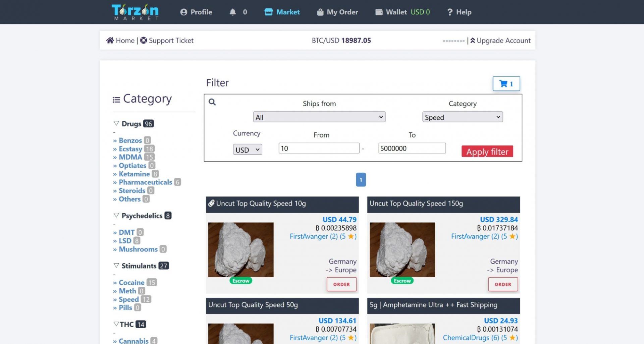Click ORDER on the Speed 150g listing
The image size is (644, 344).
tap(503, 284)
